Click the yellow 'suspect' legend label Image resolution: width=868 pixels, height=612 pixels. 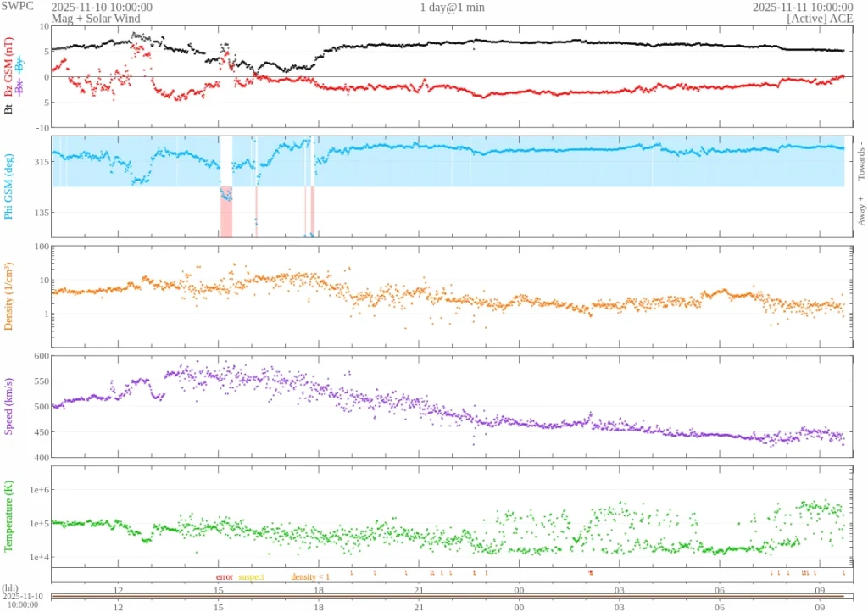(x=251, y=577)
